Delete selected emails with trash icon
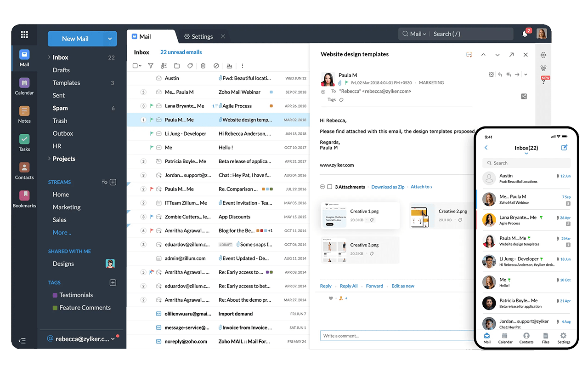The width and height of the screenshot is (588, 373). (203, 66)
